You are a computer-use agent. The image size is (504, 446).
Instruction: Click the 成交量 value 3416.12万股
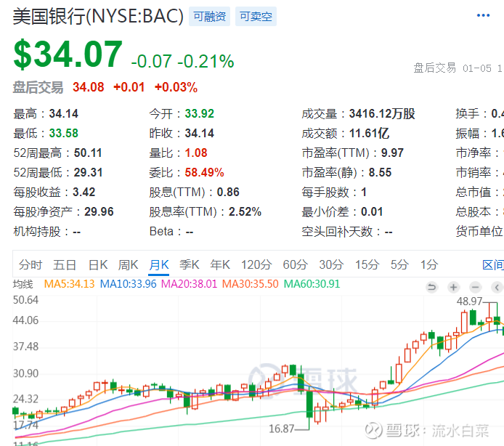click(x=382, y=113)
